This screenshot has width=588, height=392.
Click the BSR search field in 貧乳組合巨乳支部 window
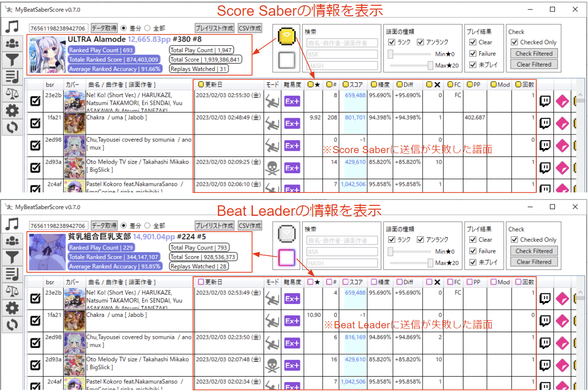point(342,251)
